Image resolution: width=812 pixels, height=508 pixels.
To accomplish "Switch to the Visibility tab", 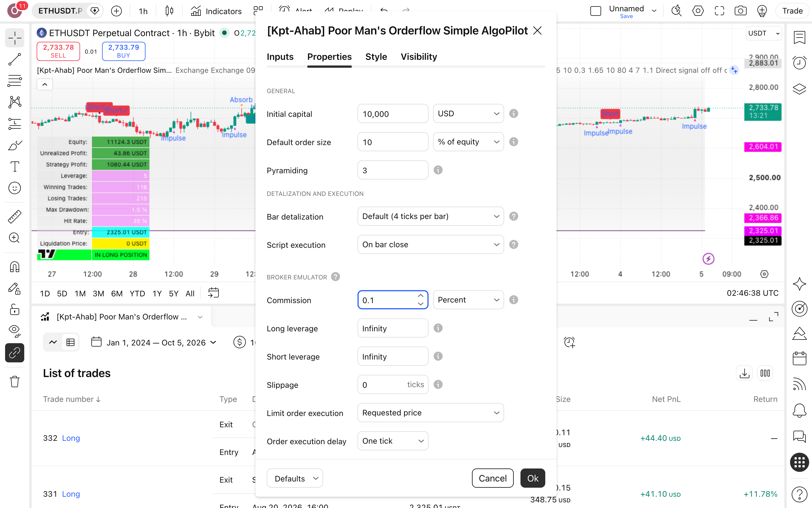I will point(419,56).
